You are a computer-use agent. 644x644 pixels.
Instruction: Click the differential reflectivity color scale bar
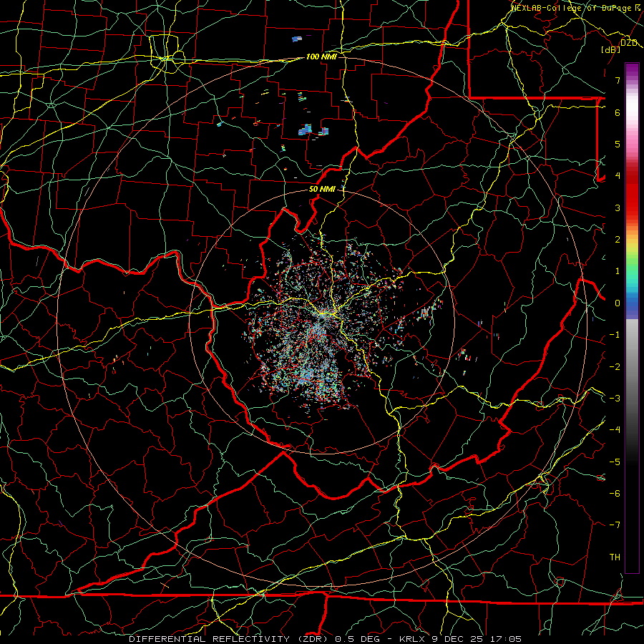(x=632, y=318)
